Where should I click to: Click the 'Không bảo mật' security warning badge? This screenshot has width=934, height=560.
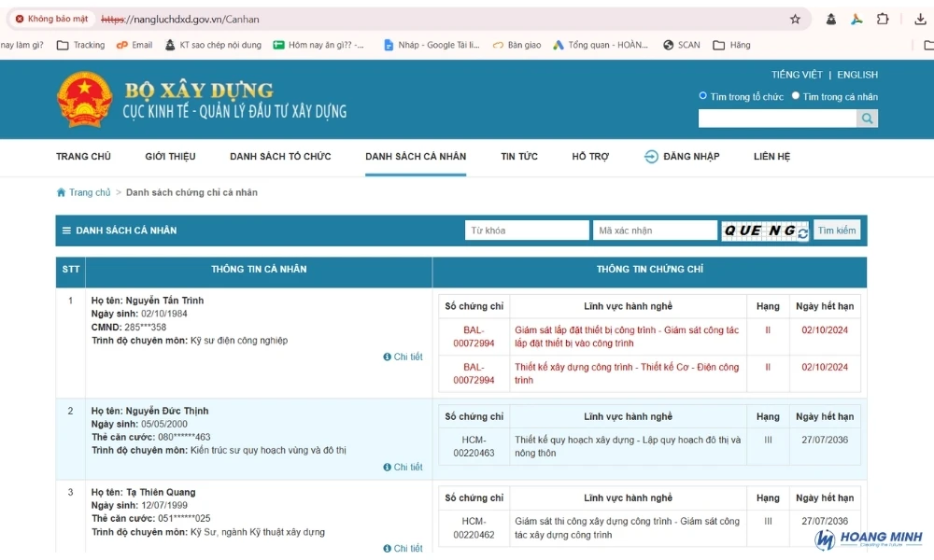(x=51, y=19)
